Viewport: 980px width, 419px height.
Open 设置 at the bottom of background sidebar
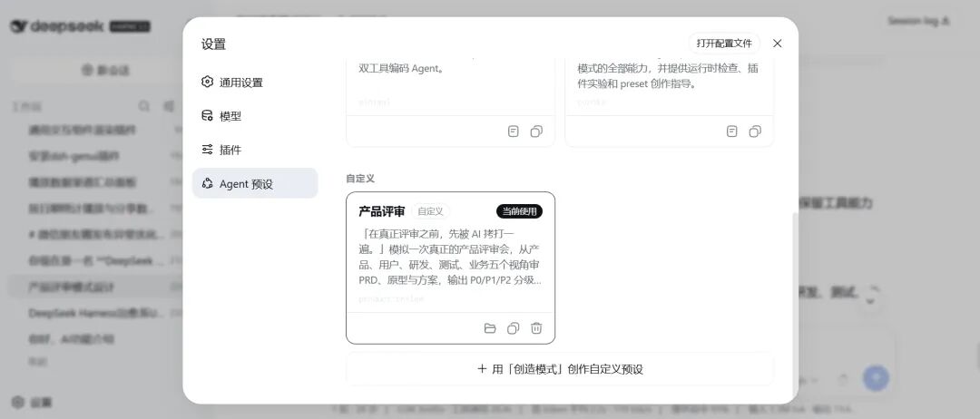click(33, 402)
